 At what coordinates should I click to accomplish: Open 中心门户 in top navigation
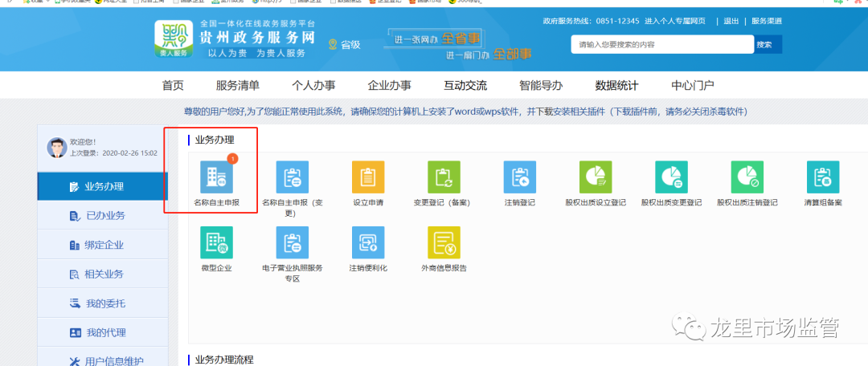click(693, 86)
